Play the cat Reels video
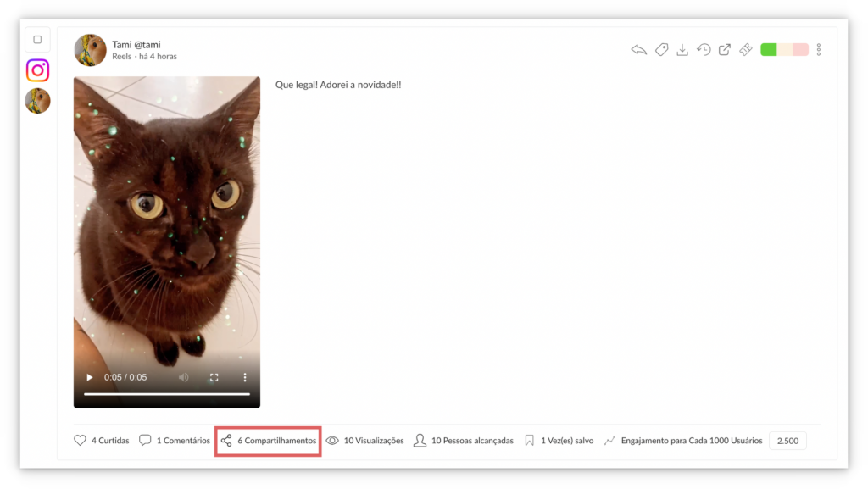This screenshot has height=489, width=868. point(90,377)
